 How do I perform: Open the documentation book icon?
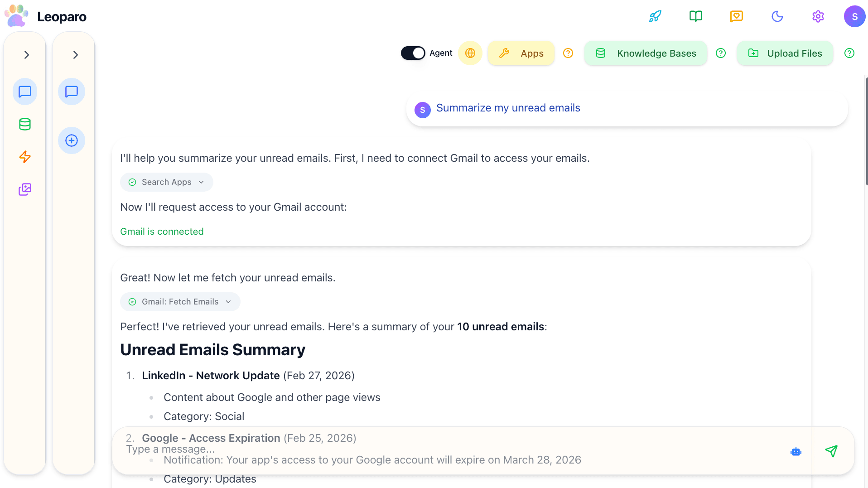695,16
